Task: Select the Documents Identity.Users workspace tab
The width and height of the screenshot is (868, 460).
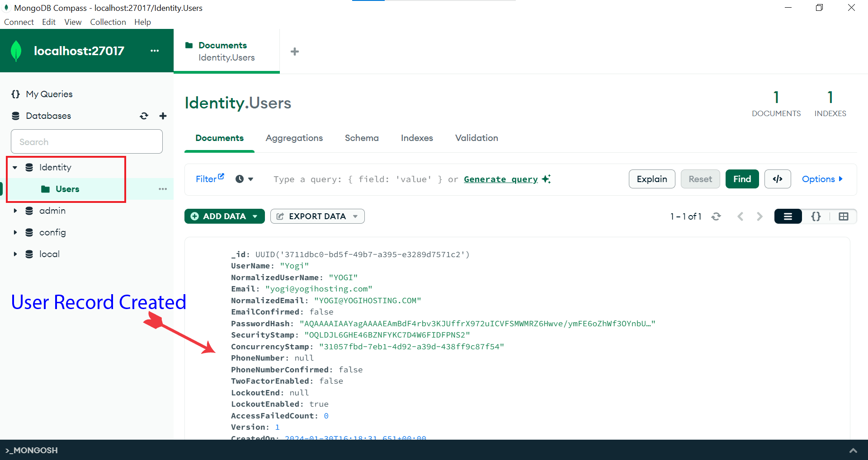Action: pyautogui.click(x=226, y=51)
